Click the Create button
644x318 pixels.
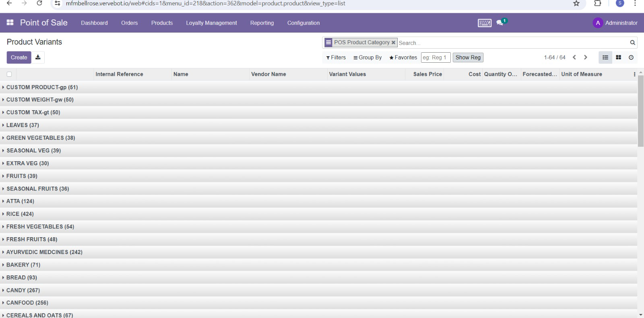point(19,57)
